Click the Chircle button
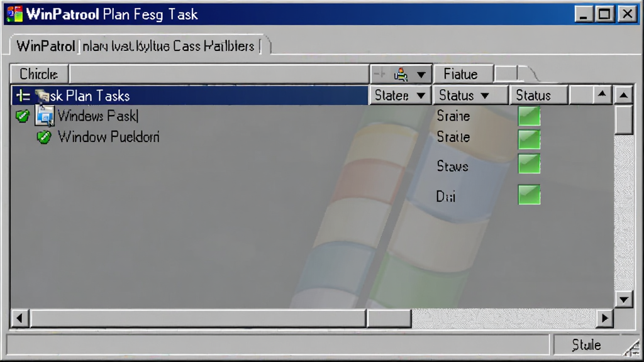 click(x=39, y=74)
